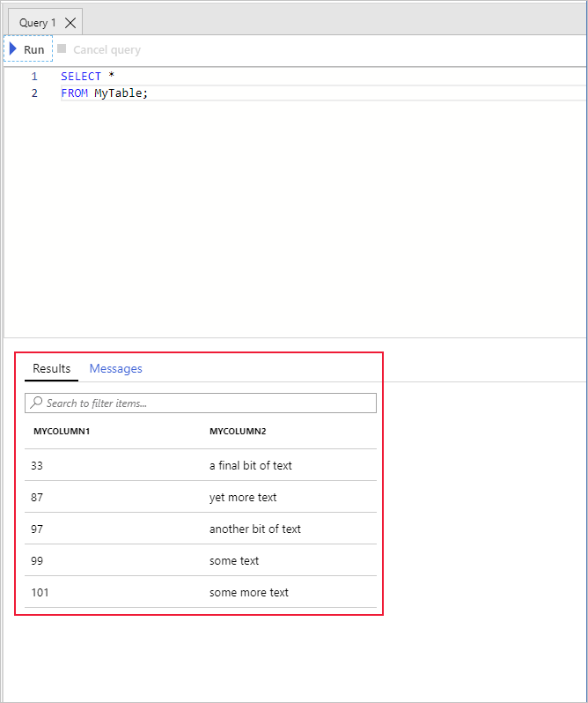Click the 'another bit of text' cell
This screenshot has width=588, height=703.
tap(255, 529)
